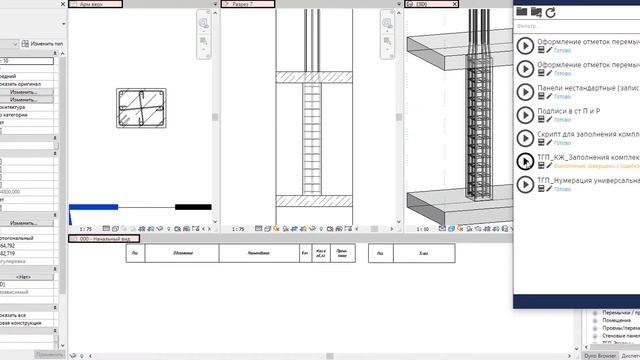Switch to the 'Разрез 7' view tab
This screenshot has height=360, width=640.
coord(248,4)
